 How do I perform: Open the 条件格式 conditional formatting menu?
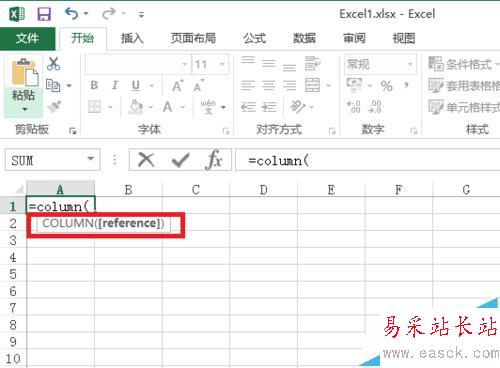[x=464, y=64]
